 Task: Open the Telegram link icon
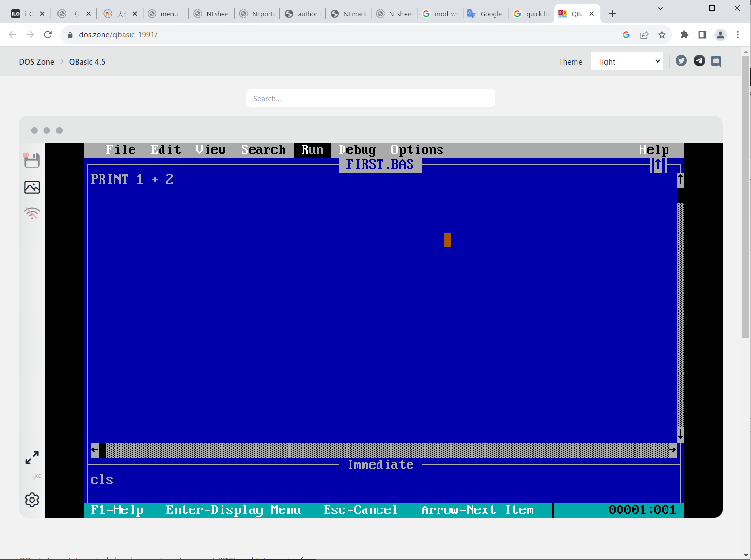click(699, 61)
